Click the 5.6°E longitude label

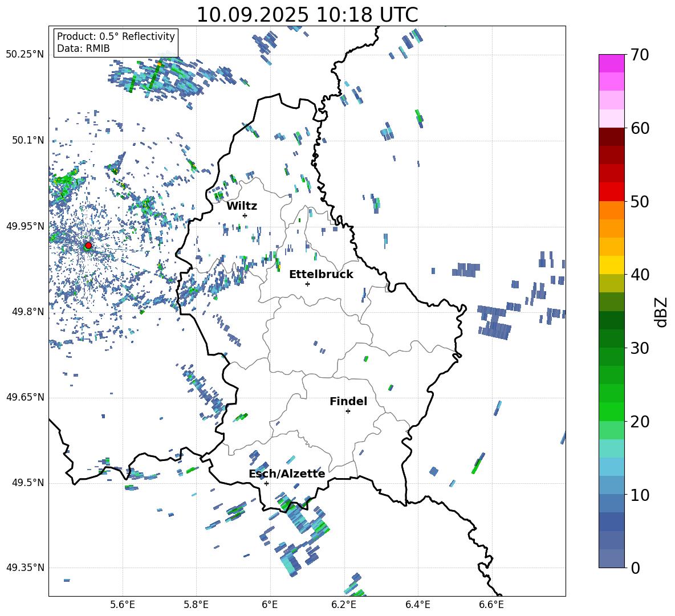click(x=123, y=605)
